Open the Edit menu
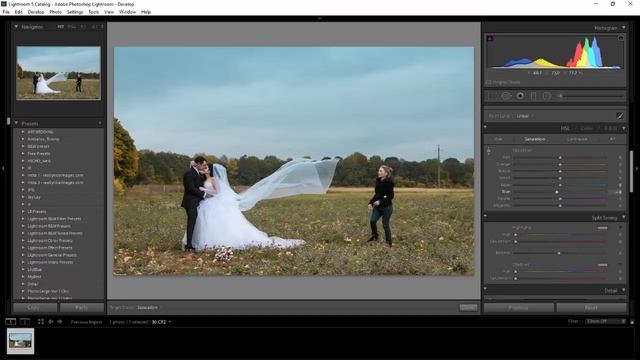The image size is (640, 360). click(18, 12)
